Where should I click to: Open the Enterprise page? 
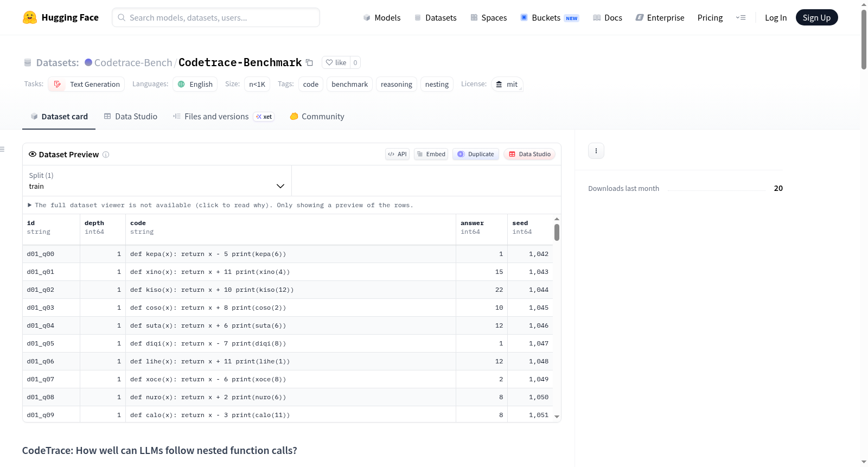pyautogui.click(x=660, y=17)
